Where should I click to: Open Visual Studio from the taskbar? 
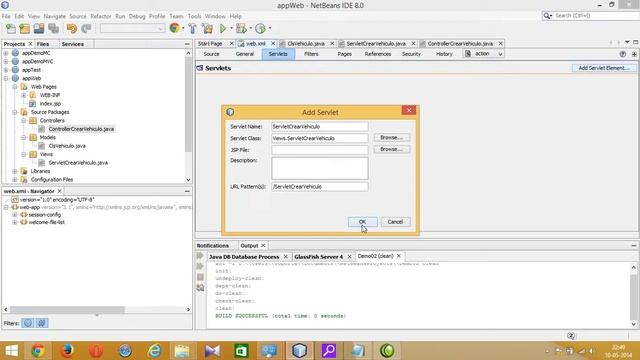pyautogui.click(x=212, y=351)
